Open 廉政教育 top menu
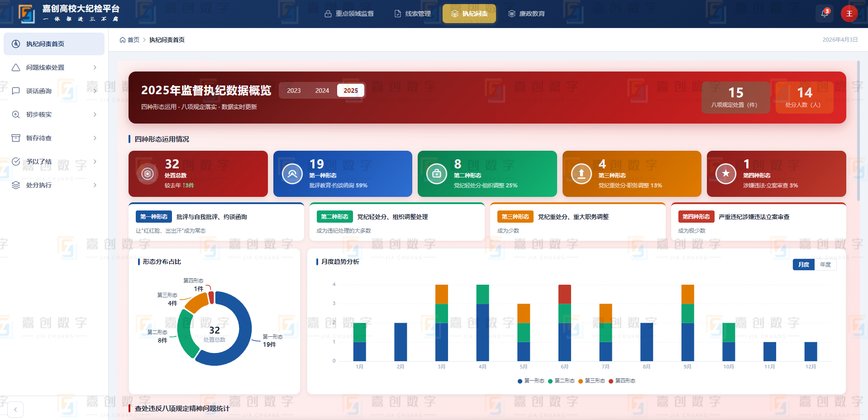The height and width of the screenshot is (420, 868). (x=526, y=14)
